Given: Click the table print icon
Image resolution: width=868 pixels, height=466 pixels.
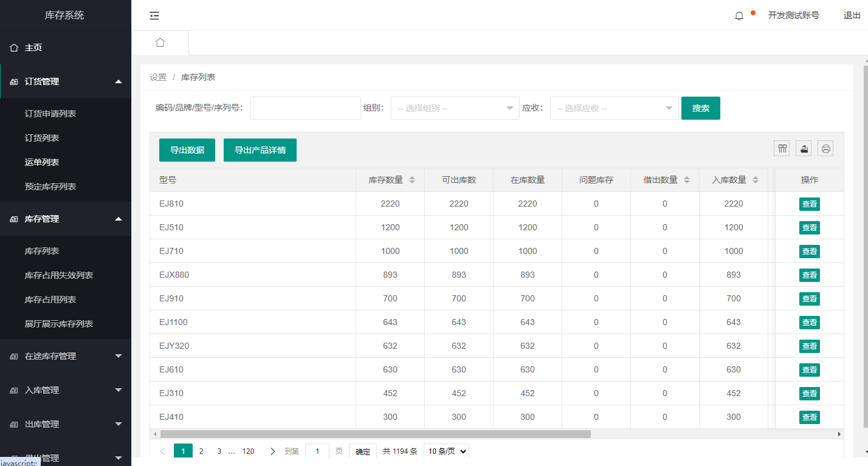Looking at the screenshot, I should tap(825, 148).
